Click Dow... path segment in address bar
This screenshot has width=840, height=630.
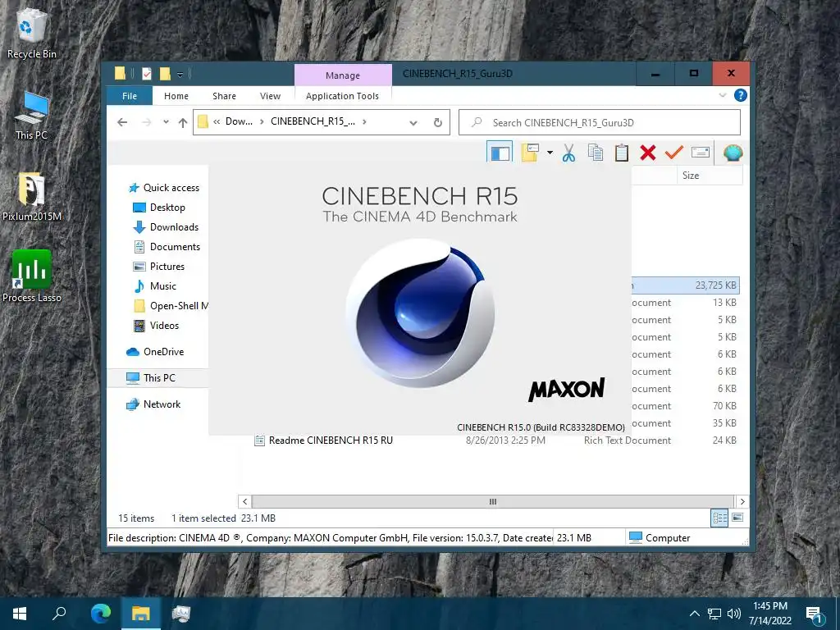(x=239, y=121)
